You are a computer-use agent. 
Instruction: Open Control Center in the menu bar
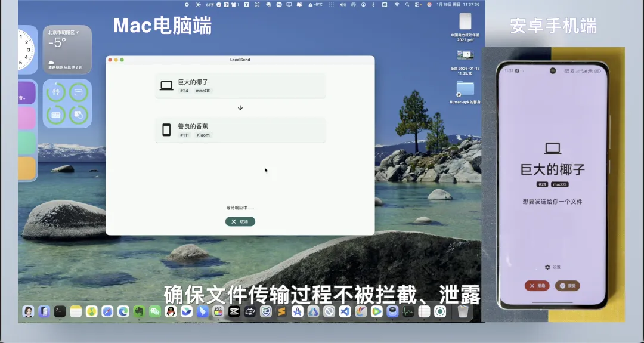(x=418, y=5)
